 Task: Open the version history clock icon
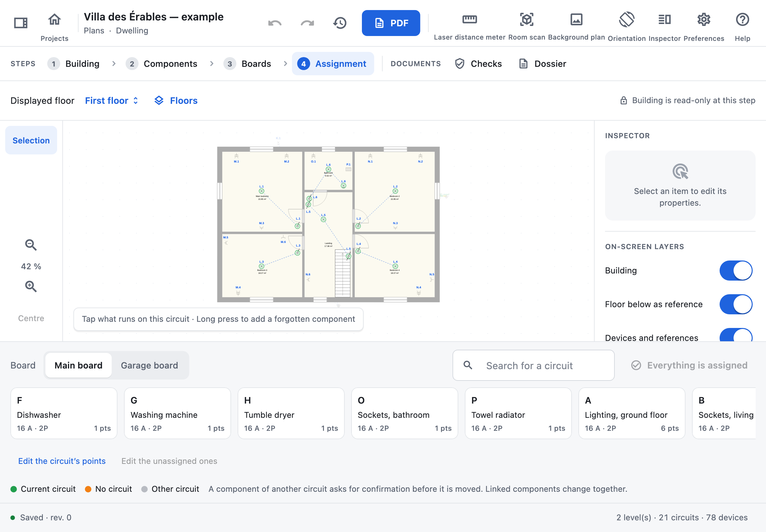pyautogui.click(x=340, y=23)
